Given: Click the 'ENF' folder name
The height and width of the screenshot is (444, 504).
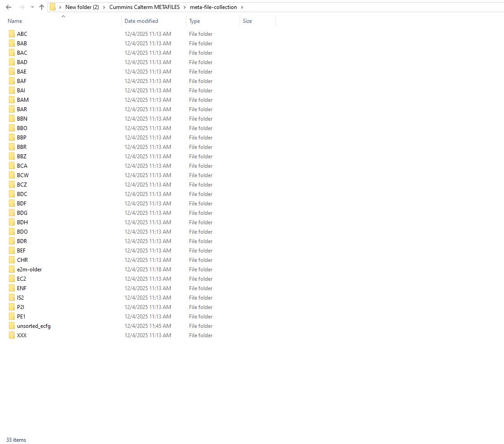Looking at the screenshot, I should coord(22,288).
